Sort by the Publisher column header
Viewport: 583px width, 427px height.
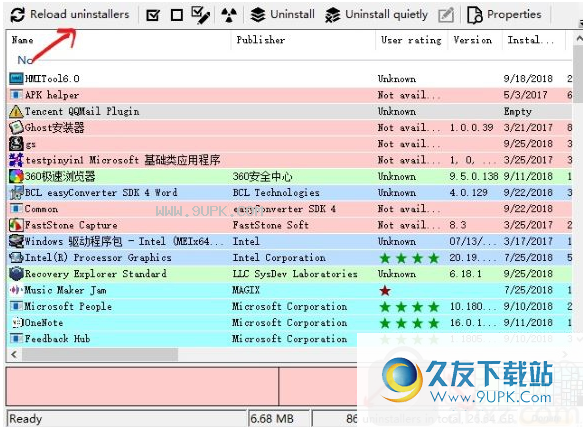(261, 40)
